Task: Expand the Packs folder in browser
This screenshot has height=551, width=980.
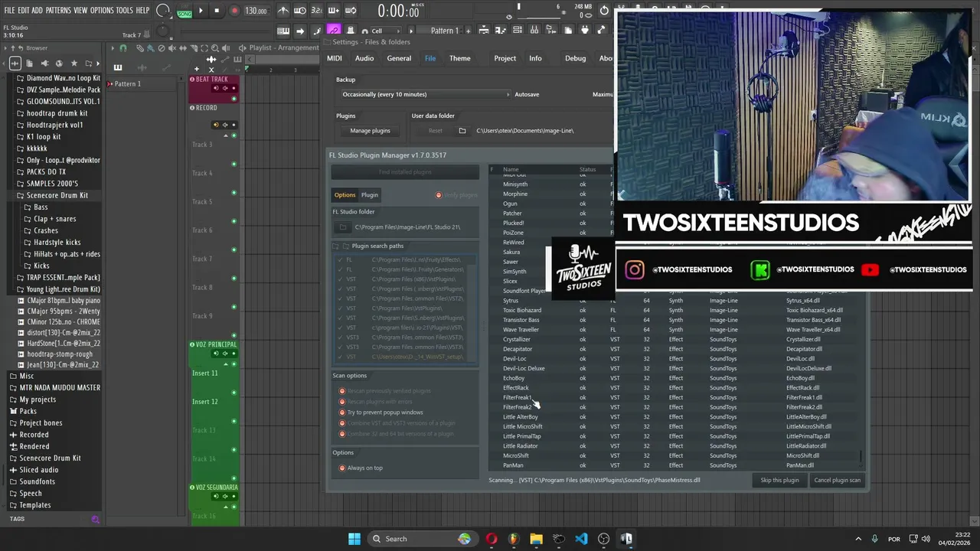Action: pyautogui.click(x=28, y=411)
